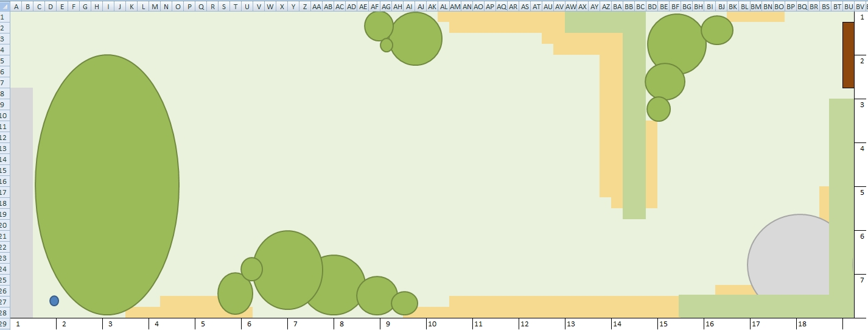Click the Select All corner button
Viewport: 868px width, 330px height.
(x=5, y=6)
